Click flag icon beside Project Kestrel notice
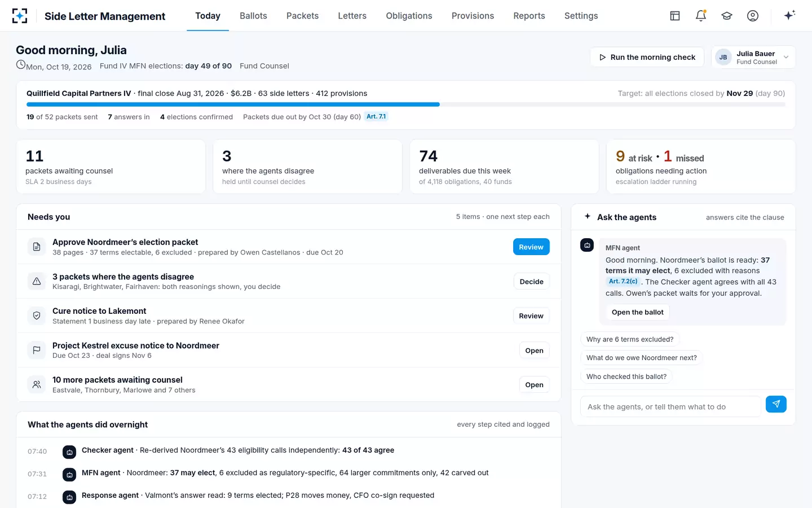Viewport: 812px width, 508px height. [x=37, y=350]
